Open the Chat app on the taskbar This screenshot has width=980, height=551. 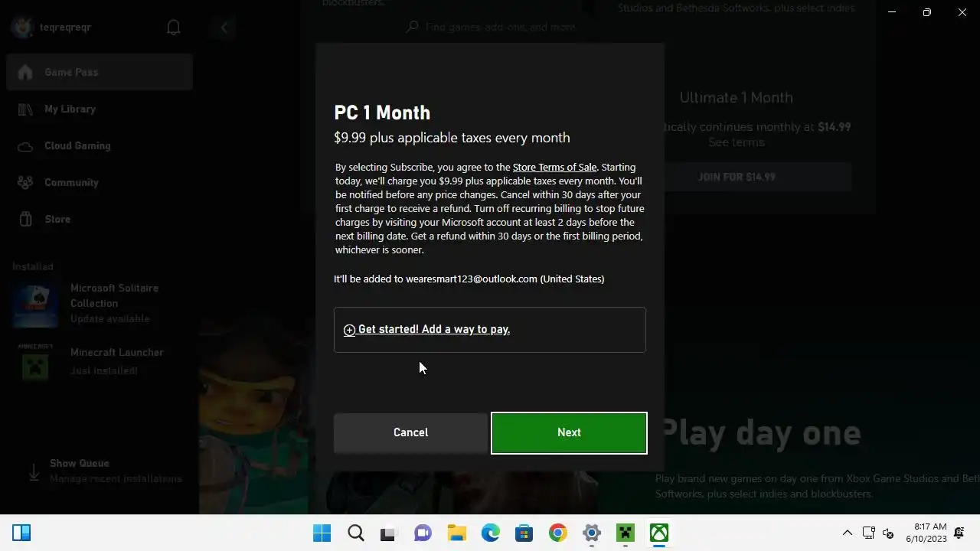click(x=422, y=533)
